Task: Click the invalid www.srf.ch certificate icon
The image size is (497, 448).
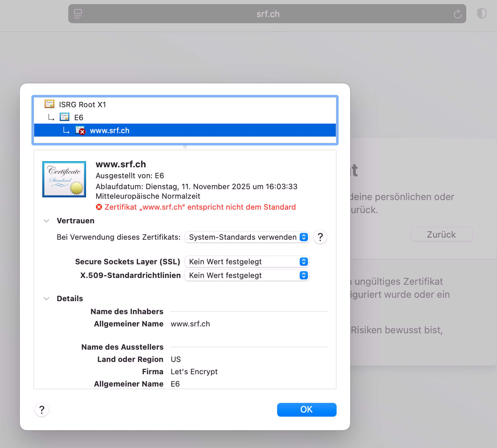Action: (80, 130)
